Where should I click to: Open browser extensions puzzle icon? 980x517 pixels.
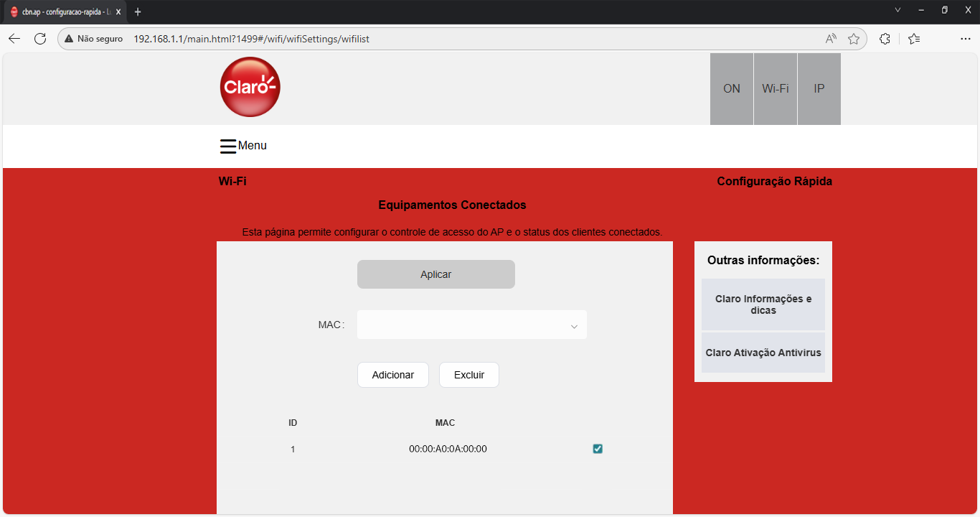(885, 39)
